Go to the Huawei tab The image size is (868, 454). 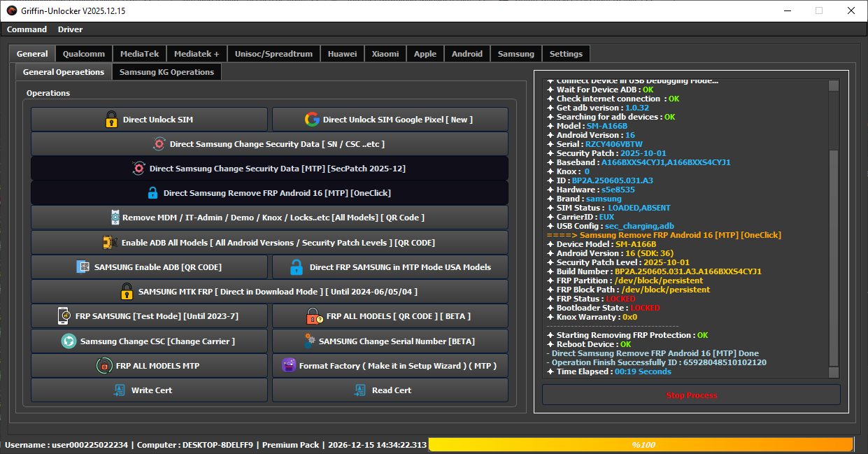(x=342, y=54)
